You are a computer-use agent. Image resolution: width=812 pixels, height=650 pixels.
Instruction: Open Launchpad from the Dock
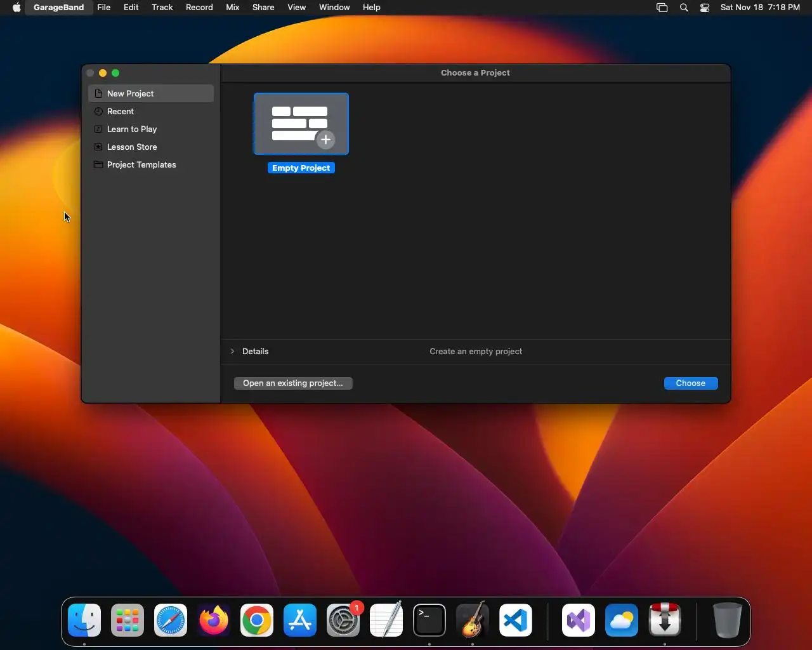[x=128, y=620]
